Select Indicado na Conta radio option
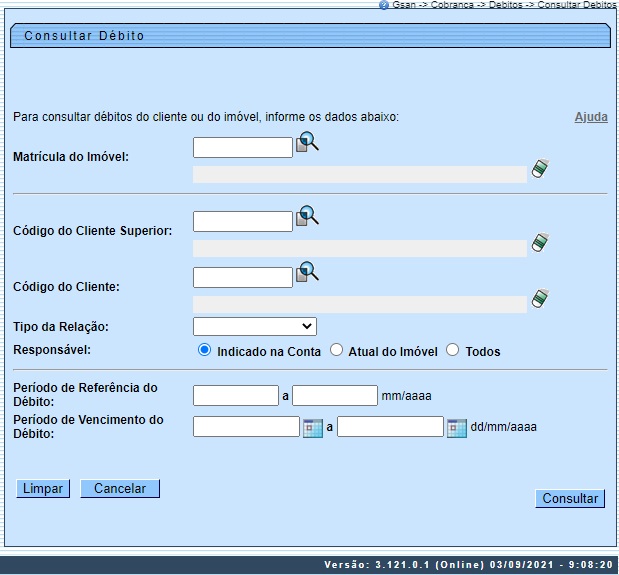Viewport: 619px width, 575px height. coord(205,350)
